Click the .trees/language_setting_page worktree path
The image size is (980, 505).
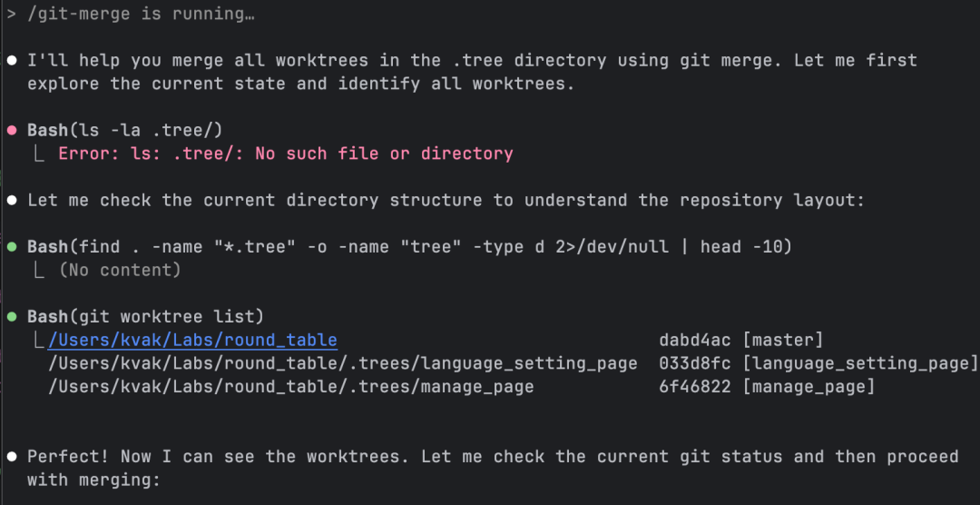pos(342,363)
